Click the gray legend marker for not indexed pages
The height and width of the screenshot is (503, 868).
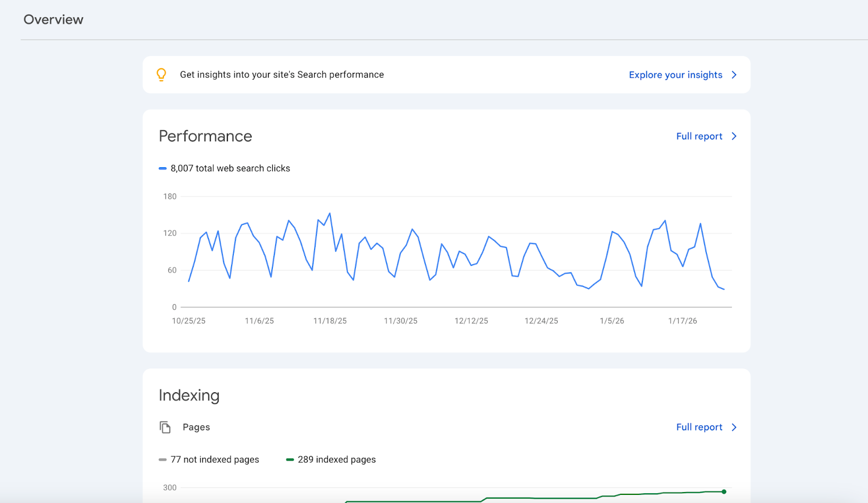tap(162, 459)
